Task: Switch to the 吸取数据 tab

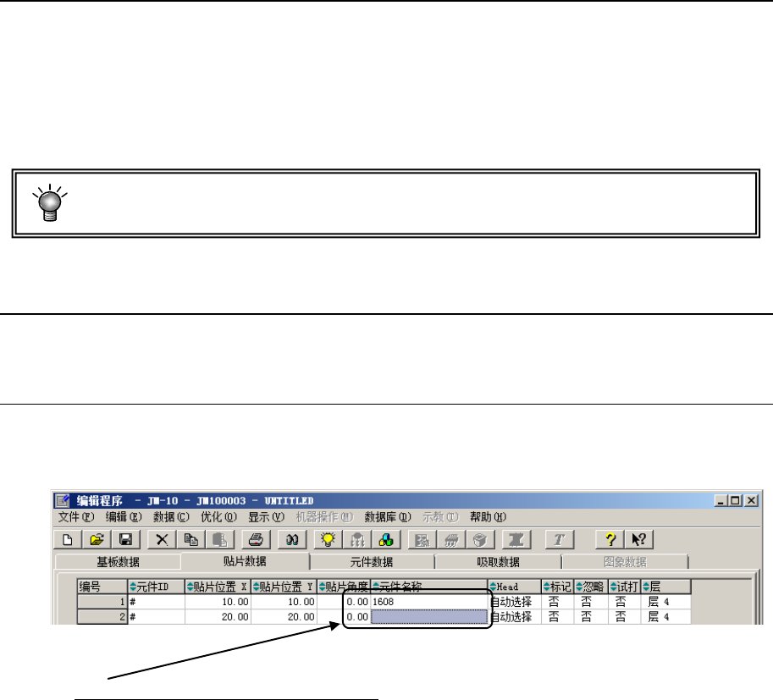Action: point(498,562)
